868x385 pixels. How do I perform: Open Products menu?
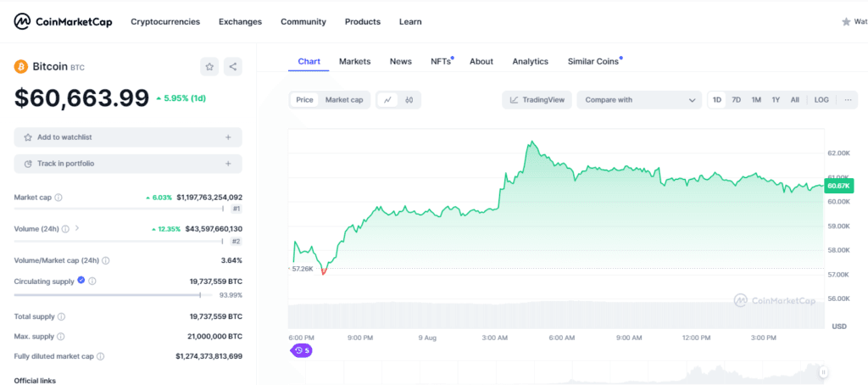coord(363,21)
